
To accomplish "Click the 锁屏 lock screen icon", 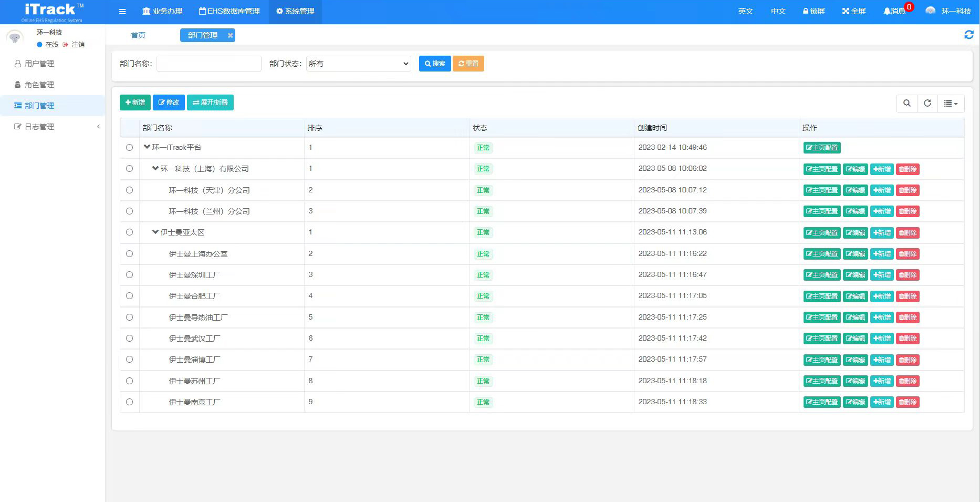I will (814, 12).
